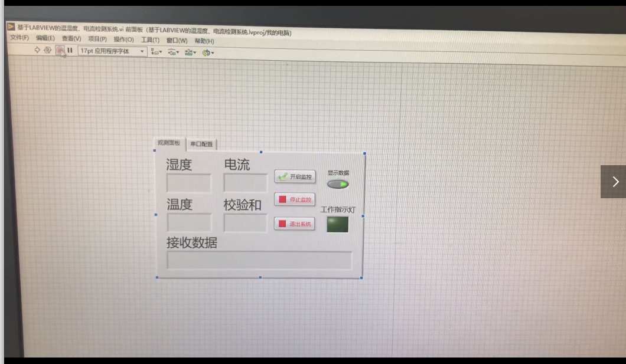Click the 校验和 value field

(245, 222)
